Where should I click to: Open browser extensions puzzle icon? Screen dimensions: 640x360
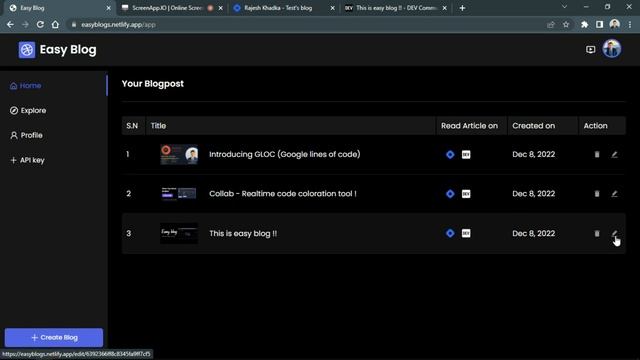pos(584,24)
